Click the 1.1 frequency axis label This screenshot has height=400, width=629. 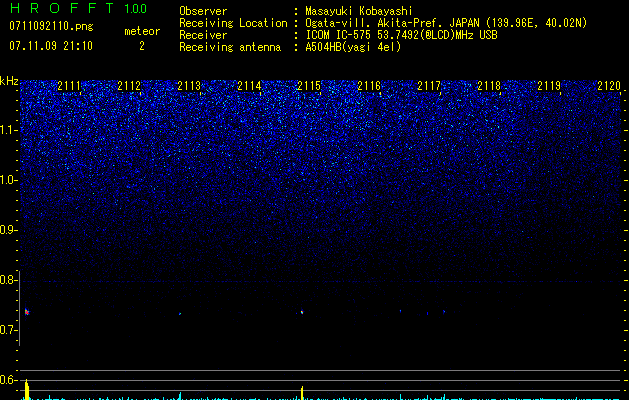[x=8, y=130]
